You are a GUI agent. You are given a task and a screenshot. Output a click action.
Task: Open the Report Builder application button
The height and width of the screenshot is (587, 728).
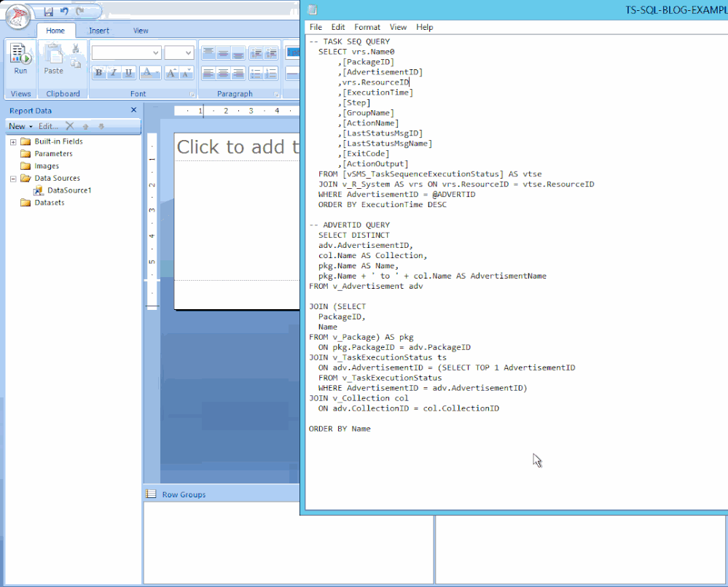click(x=18, y=16)
